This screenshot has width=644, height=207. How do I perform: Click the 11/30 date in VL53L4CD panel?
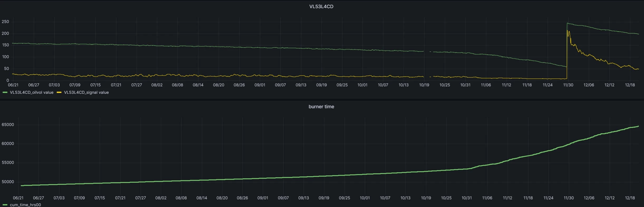point(568,85)
